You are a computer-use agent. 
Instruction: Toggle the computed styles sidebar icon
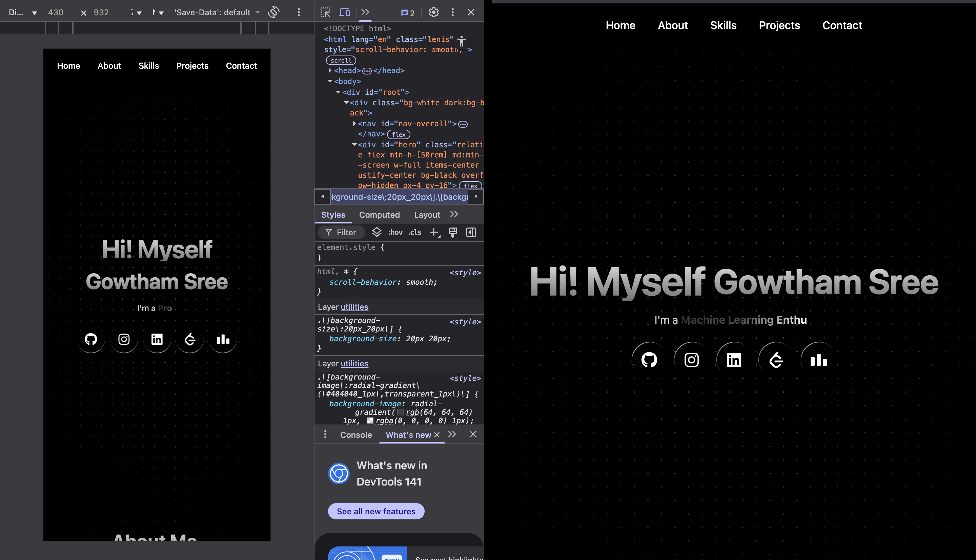(x=471, y=232)
